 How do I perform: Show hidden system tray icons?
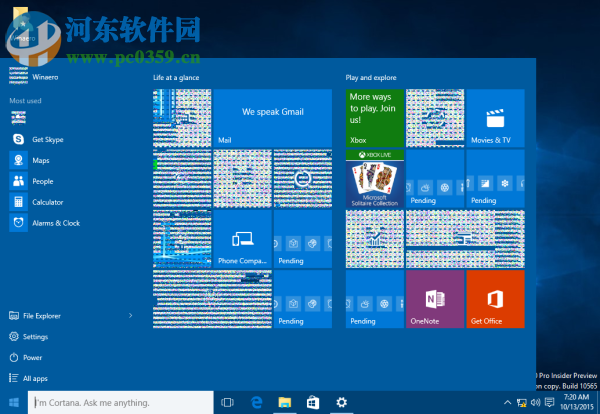click(x=507, y=403)
